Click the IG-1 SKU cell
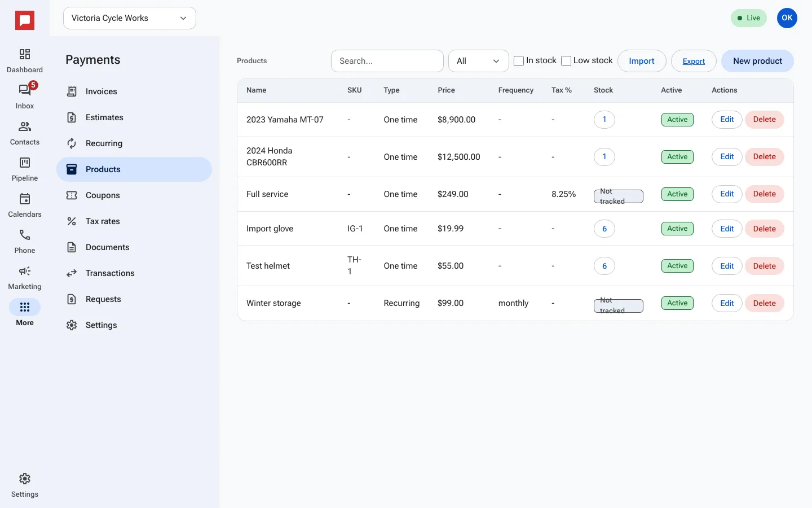Viewport: 812px width, 508px height. 355,229
